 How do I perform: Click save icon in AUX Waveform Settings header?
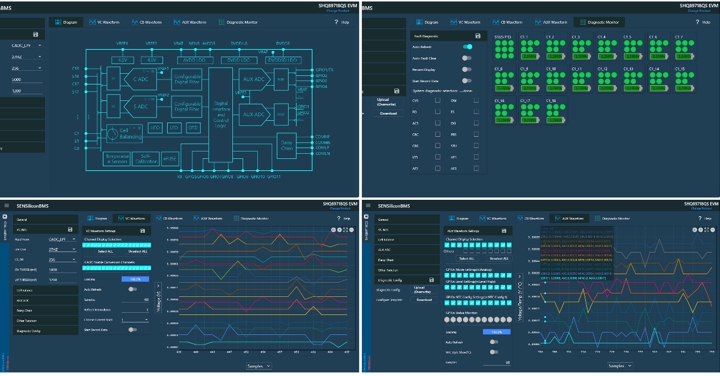pyautogui.click(x=504, y=230)
